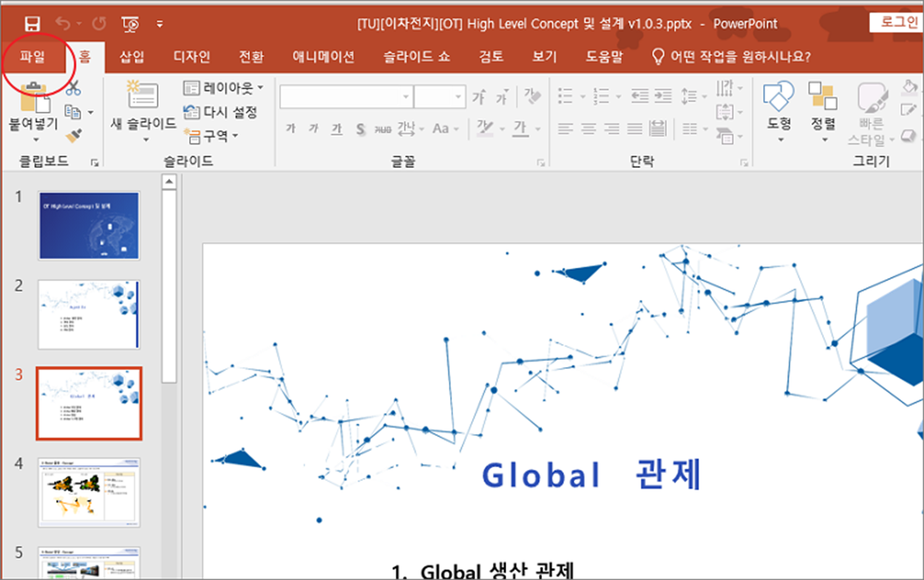This screenshot has height=580, width=924.
Task: Open the 글꼴 dialog launcher
Action: click(541, 162)
